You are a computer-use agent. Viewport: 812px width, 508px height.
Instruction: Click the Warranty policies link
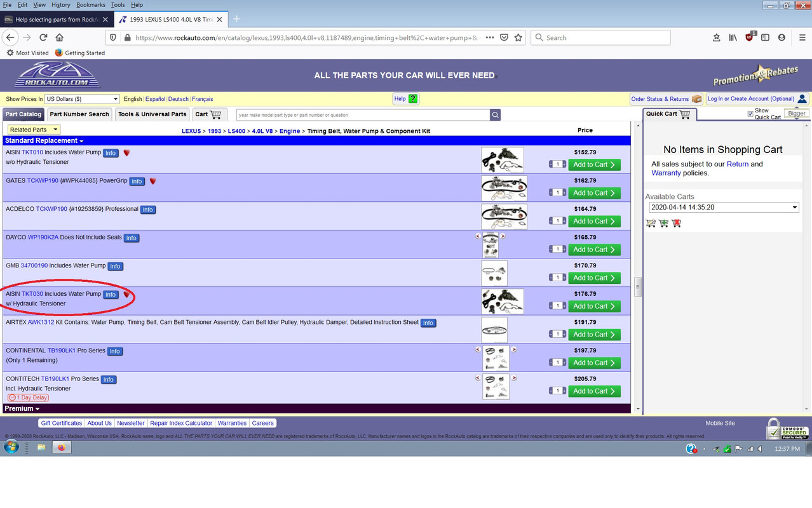coord(666,173)
